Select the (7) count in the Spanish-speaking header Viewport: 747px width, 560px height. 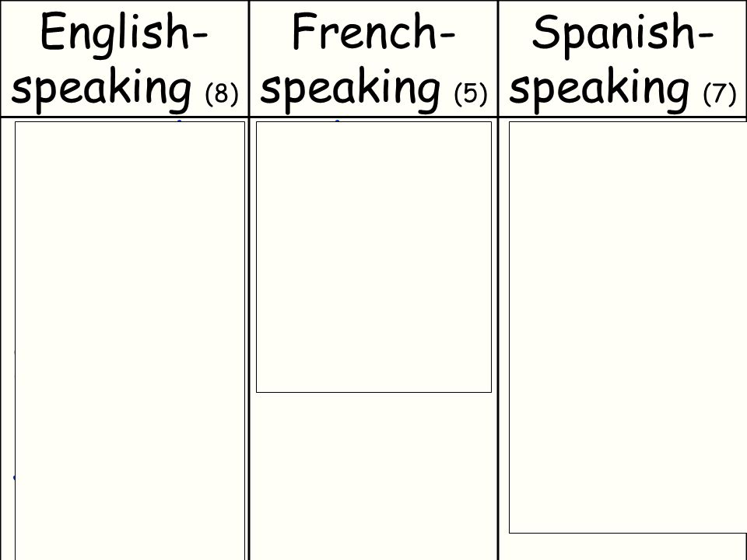(719, 93)
